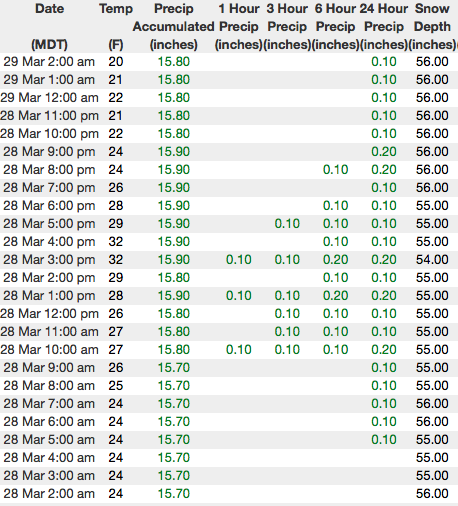The height and width of the screenshot is (506, 458).
Task: Select the 29 Mar 2:00 am row date
Action: [x=49, y=62]
